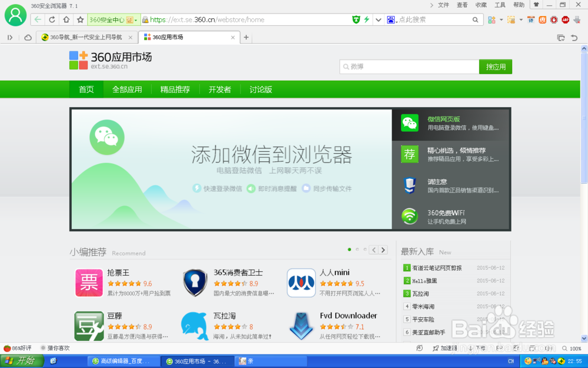Image resolution: width=588 pixels, height=368 pixels.
Task: Show previous recommendations with left chevron
Action: (374, 250)
